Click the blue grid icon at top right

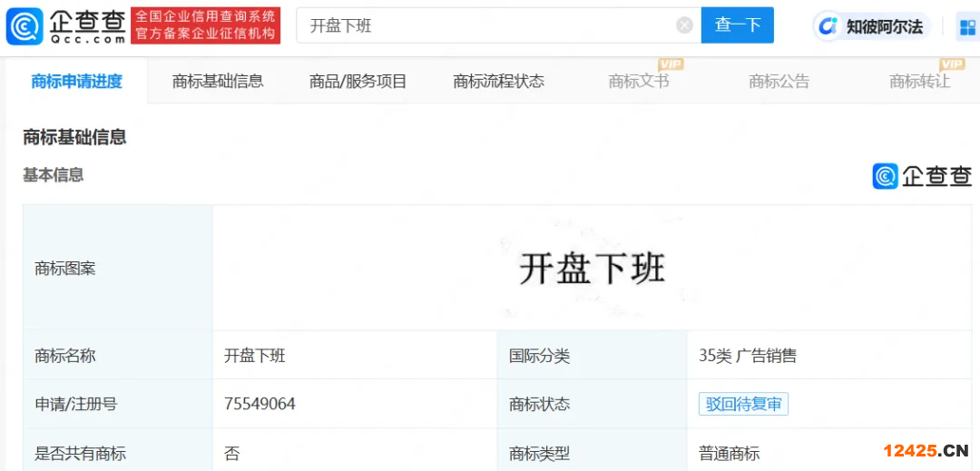tap(967, 27)
